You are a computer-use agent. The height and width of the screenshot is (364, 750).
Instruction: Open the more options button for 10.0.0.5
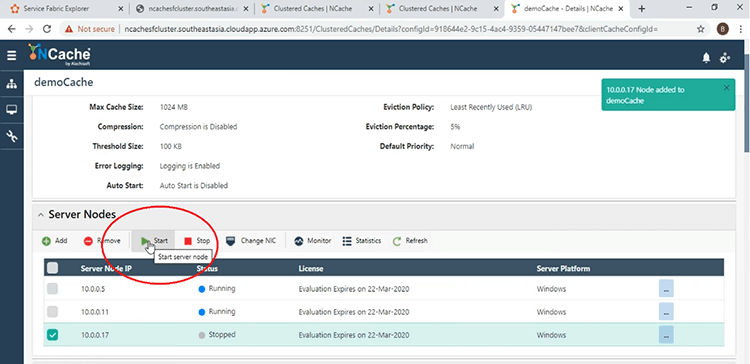click(x=666, y=289)
